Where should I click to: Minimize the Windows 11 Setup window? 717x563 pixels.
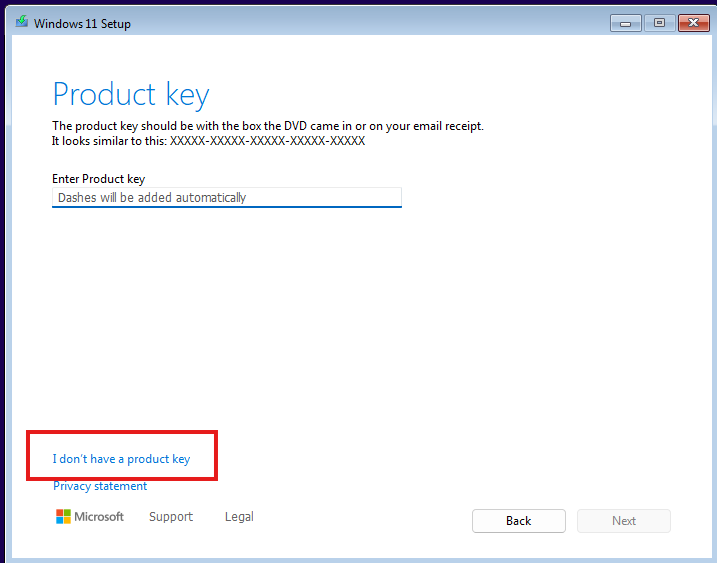click(627, 22)
